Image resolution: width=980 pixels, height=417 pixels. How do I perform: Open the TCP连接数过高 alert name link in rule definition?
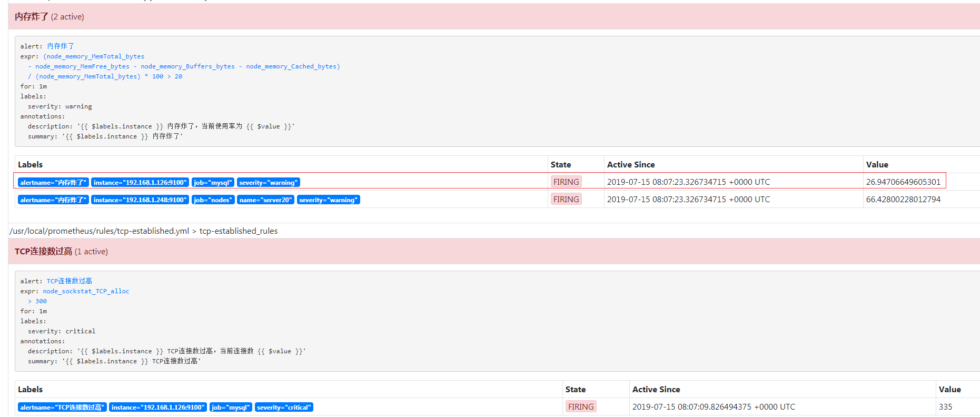tap(69, 281)
